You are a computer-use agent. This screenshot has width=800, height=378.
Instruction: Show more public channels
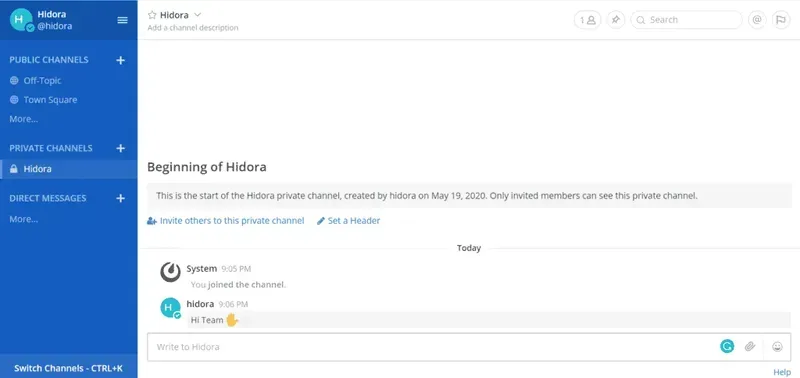tap(23, 119)
